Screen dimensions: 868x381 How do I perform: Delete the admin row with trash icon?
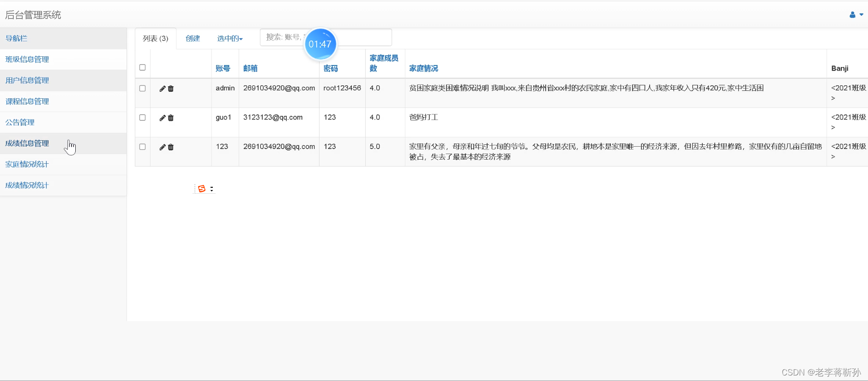point(171,89)
